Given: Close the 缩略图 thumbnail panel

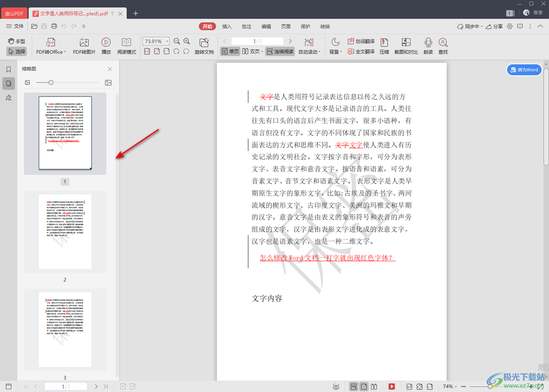Looking at the screenshot, I should coord(110,69).
